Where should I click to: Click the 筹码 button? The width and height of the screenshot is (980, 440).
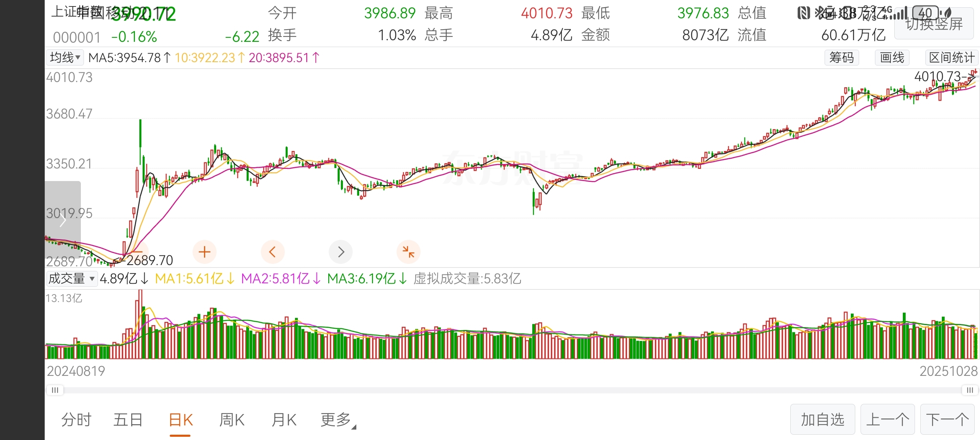841,58
